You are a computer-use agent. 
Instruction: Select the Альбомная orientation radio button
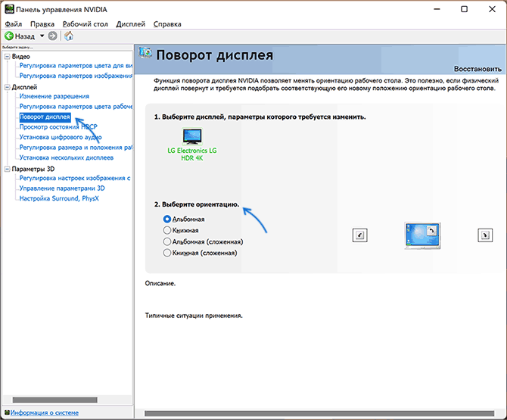click(166, 219)
